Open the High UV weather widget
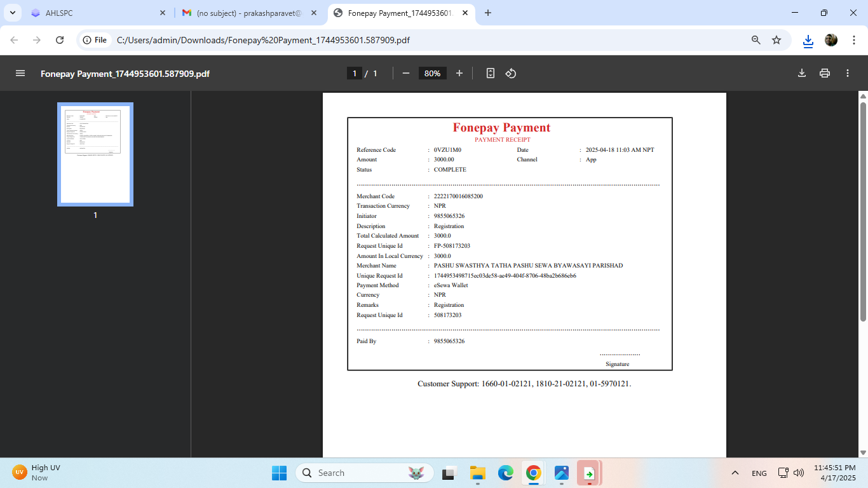Viewport: 868px width, 488px height. tap(37, 473)
